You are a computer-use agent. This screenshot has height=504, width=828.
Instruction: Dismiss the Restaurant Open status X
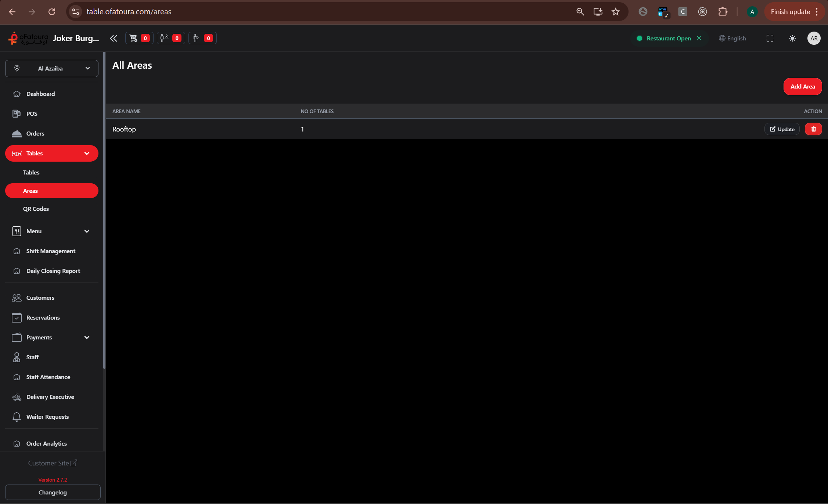pos(699,38)
